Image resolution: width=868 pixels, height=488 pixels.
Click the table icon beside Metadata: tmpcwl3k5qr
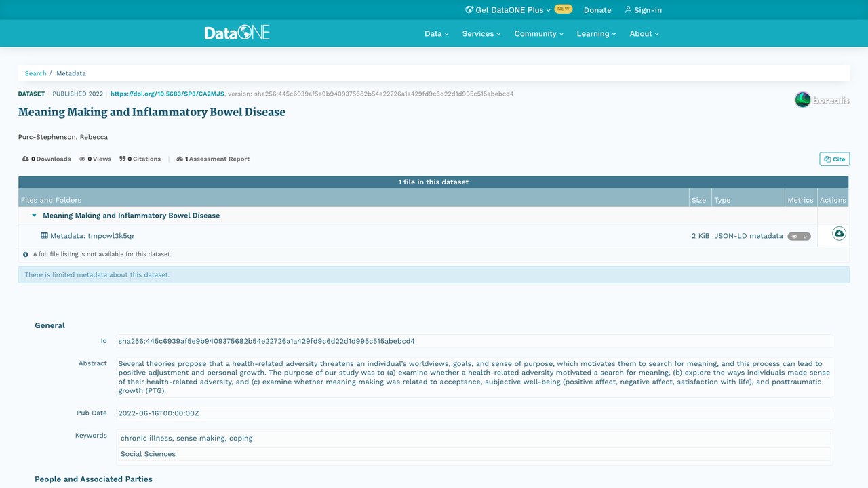coord(44,236)
